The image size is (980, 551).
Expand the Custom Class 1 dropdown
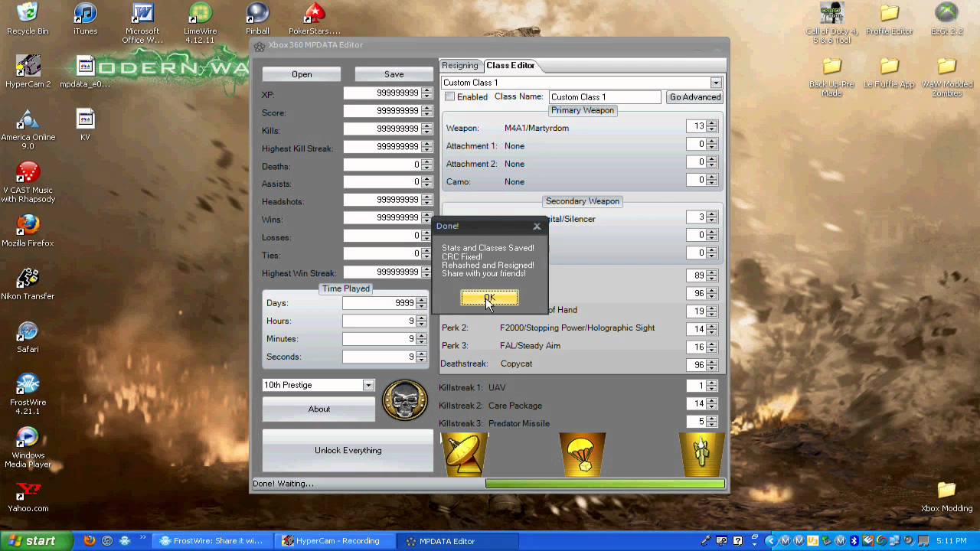click(x=716, y=83)
